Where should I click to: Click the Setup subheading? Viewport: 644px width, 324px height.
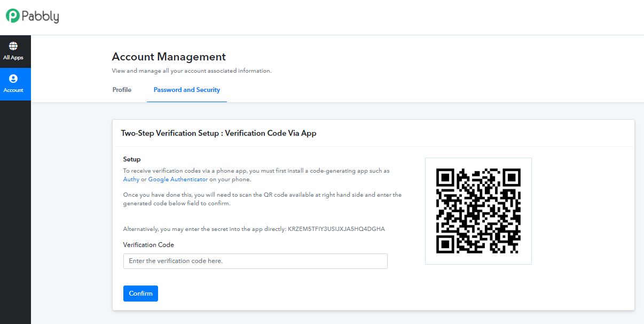pyautogui.click(x=132, y=159)
